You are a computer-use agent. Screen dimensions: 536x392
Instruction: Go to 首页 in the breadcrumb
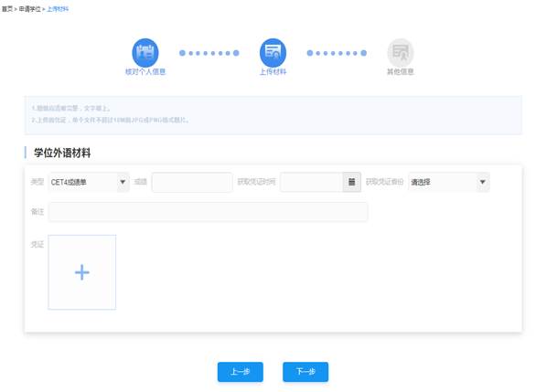pyautogui.click(x=6, y=9)
